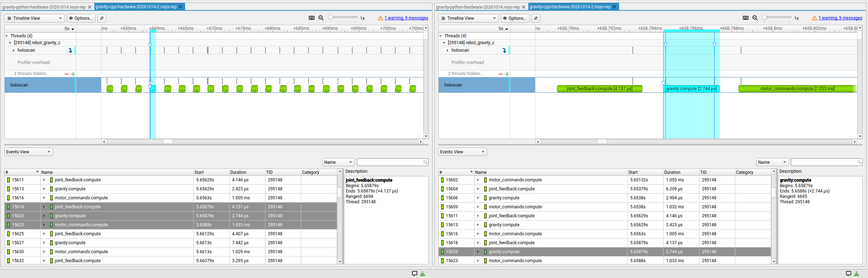
Task: Collapse the Threads (4) tree in left pane
Action: [7, 36]
